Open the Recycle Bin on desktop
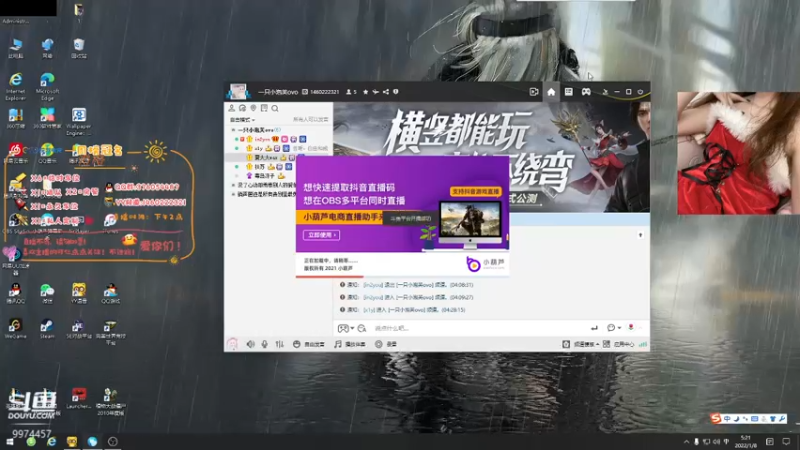Image resolution: width=800 pixels, height=450 pixels. [79, 48]
